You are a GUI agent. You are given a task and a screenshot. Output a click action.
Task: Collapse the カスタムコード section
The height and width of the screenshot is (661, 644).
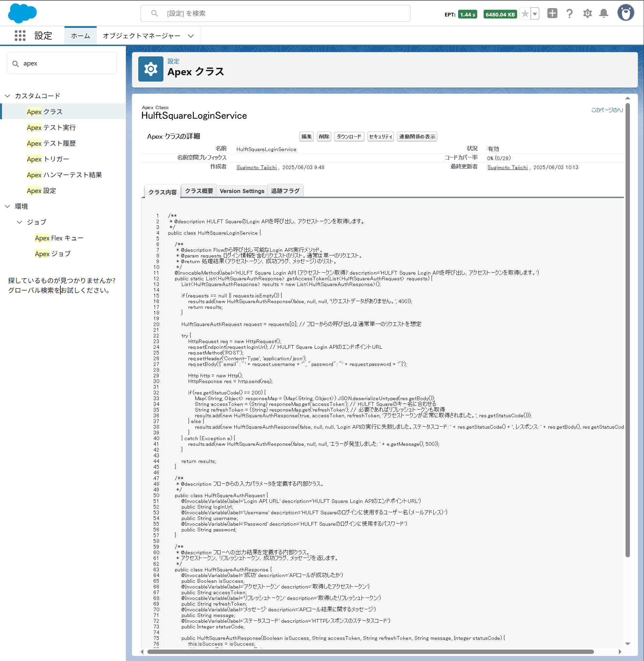pos(7,96)
